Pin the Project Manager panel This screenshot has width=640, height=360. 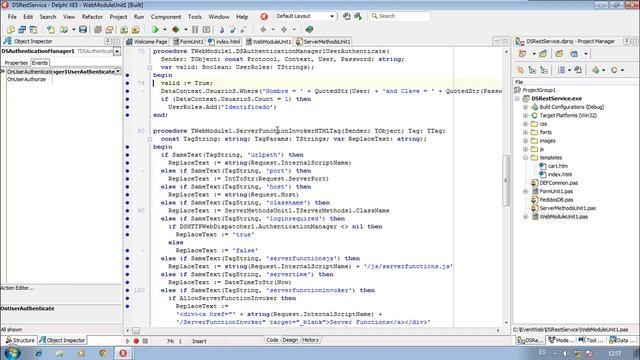click(627, 41)
